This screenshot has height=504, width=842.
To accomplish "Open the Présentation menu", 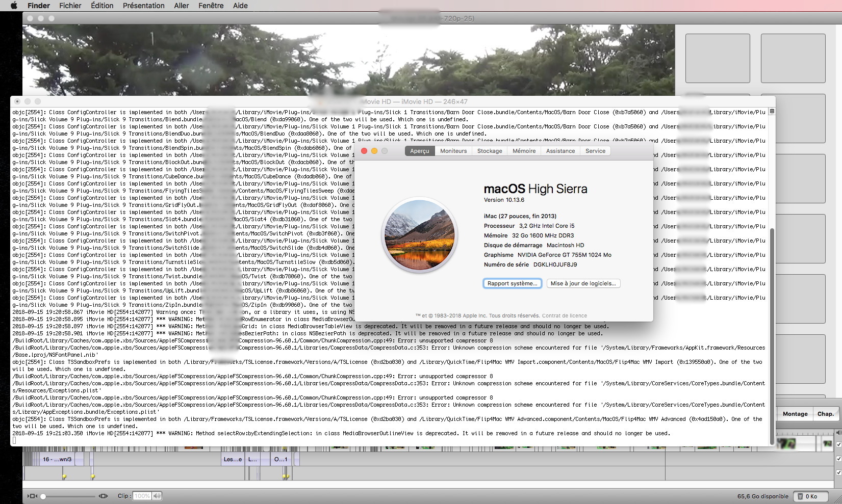I will coord(144,6).
